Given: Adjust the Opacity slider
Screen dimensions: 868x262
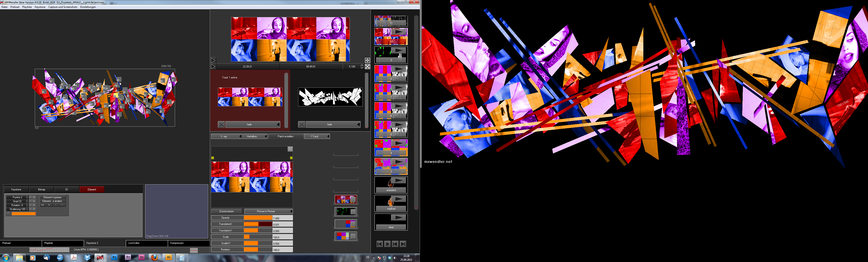Looking at the screenshot, I should [x=258, y=218].
